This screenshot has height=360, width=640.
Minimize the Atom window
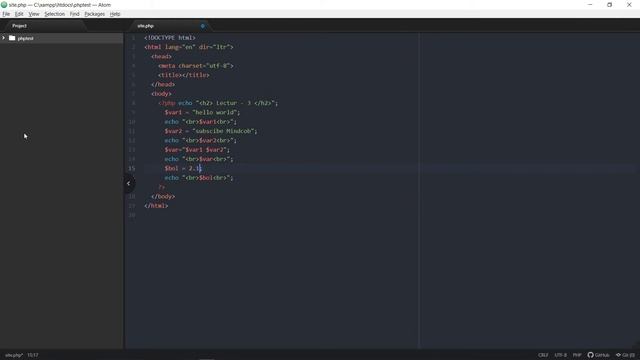[x=590, y=4]
